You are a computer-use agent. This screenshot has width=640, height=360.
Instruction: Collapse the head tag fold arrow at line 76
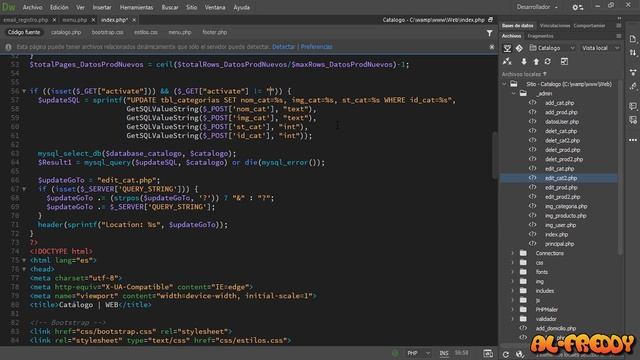pyautogui.click(x=24, y=269)
